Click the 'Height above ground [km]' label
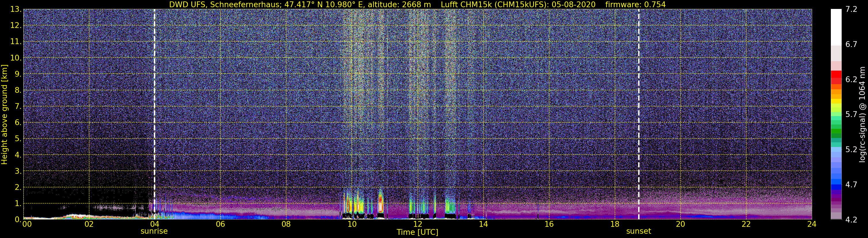 tap(4, 115)
